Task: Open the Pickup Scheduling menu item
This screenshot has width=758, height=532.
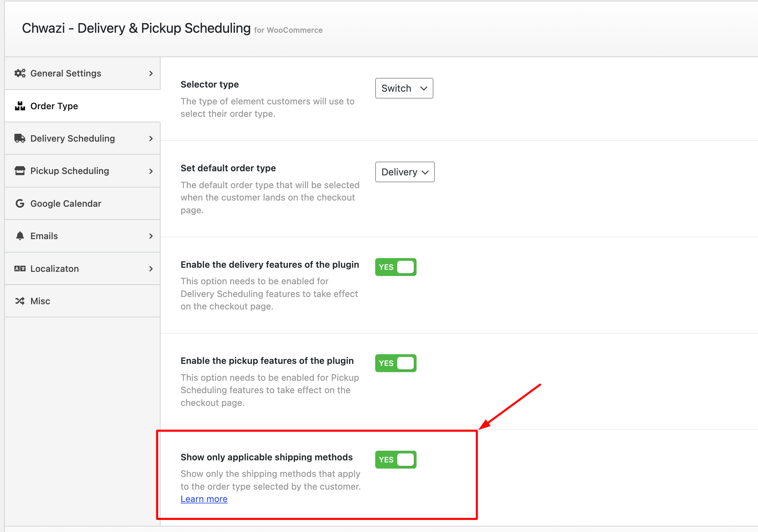Action: tap(82, 171)
